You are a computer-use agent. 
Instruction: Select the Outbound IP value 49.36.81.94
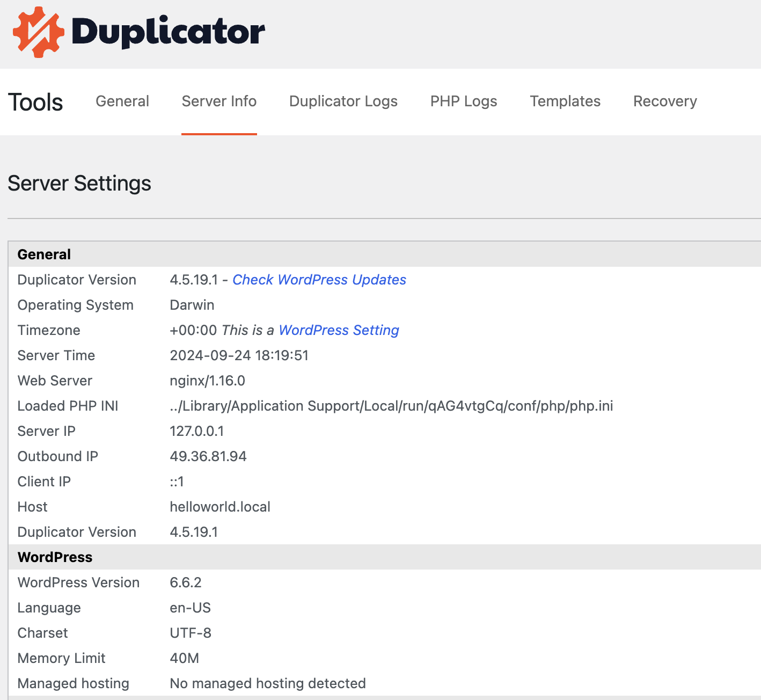coord(208,456)
